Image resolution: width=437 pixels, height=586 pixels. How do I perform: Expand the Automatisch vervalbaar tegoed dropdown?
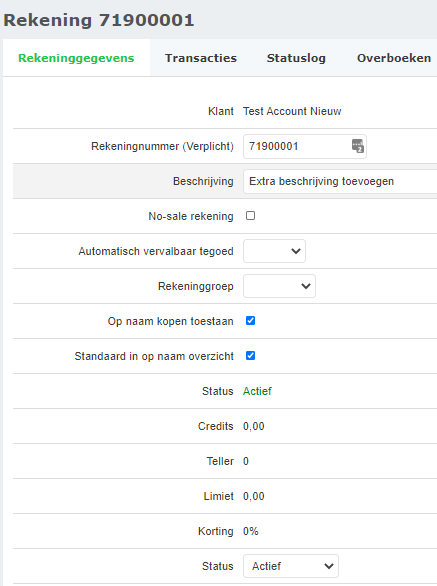pos(274,251)
